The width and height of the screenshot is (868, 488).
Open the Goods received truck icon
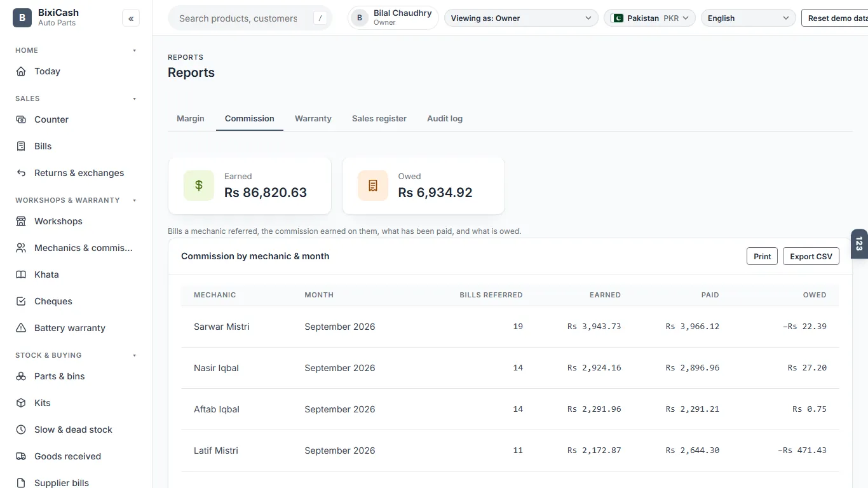(x=21, y=456)
